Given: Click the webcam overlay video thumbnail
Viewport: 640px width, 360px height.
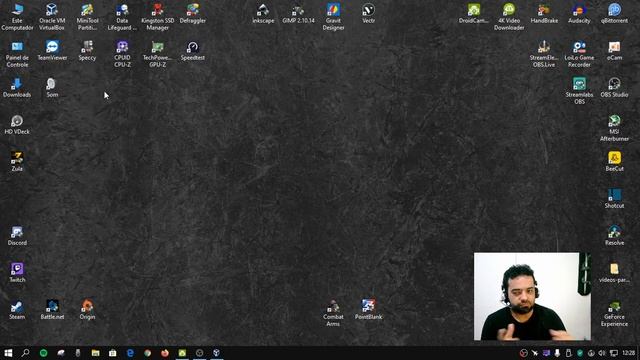Looking at the screenshot, I should (x=532, y=296).
